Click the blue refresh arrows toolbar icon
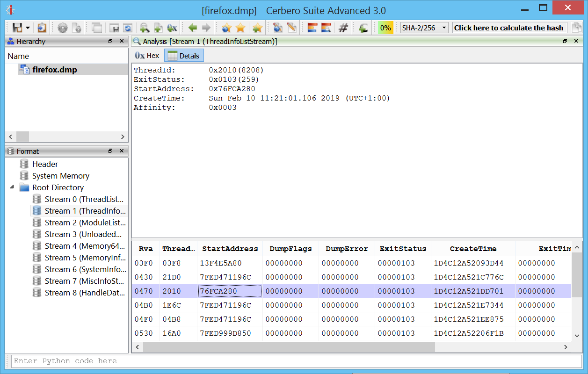Screen dimensions: 588x374 [127, 28]
